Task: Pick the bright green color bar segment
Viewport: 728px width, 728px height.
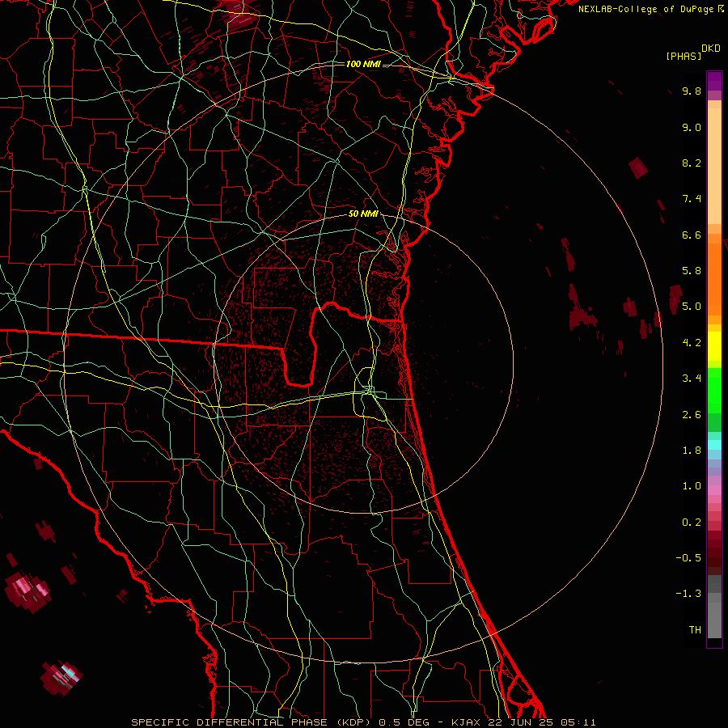Action: pyautogui.click(x=714, y=390)
